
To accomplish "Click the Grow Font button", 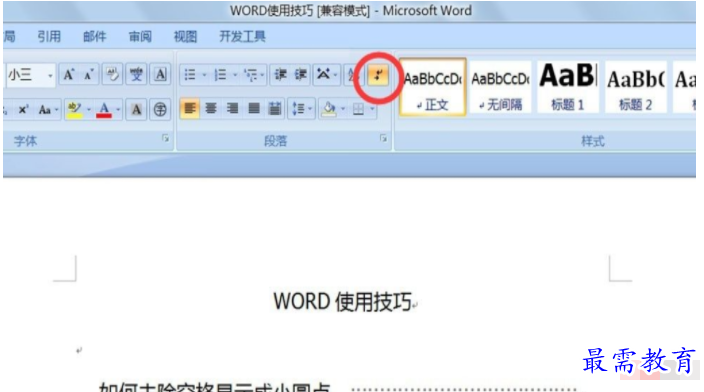I will [x=69, y=75].
